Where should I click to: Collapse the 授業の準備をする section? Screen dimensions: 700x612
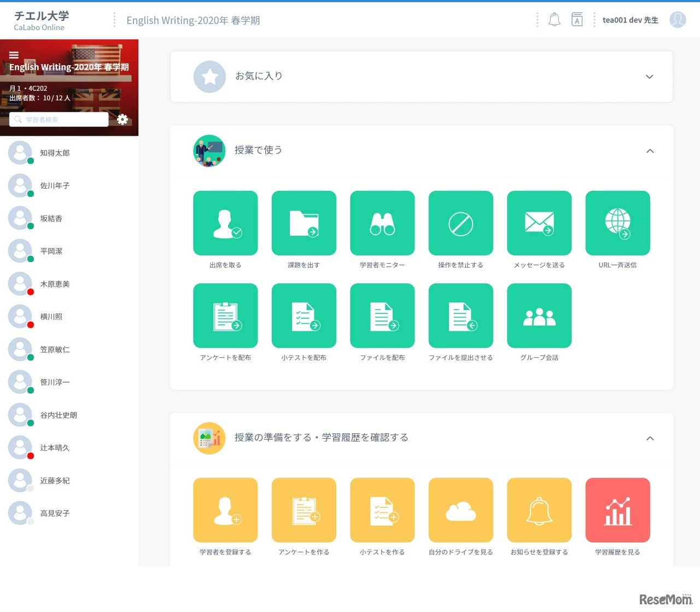click(650, 438)
